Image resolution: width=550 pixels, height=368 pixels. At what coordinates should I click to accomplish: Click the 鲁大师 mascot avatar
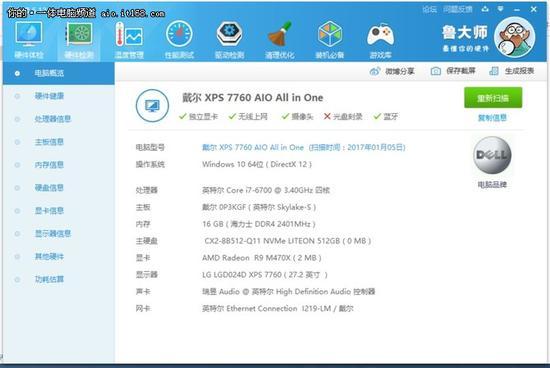pos(515,37)
